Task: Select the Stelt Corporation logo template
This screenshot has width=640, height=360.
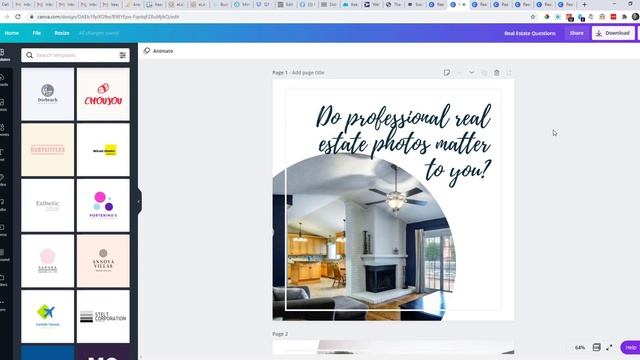Action: (103, 316)
